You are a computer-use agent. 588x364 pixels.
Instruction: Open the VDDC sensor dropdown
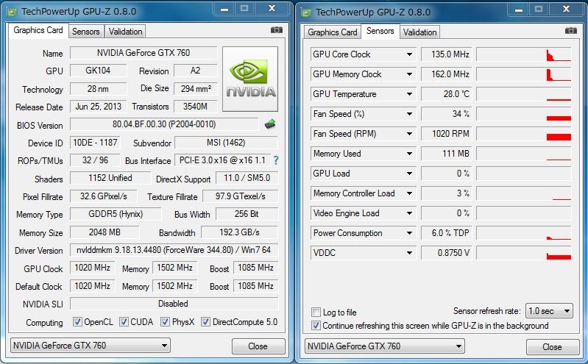[409, 253]
